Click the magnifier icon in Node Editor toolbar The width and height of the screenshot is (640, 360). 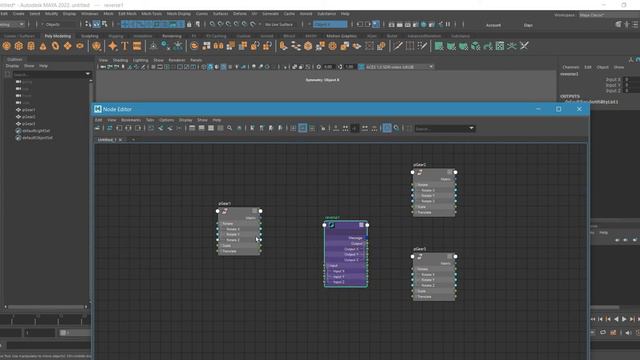click(x=230, y=128)
